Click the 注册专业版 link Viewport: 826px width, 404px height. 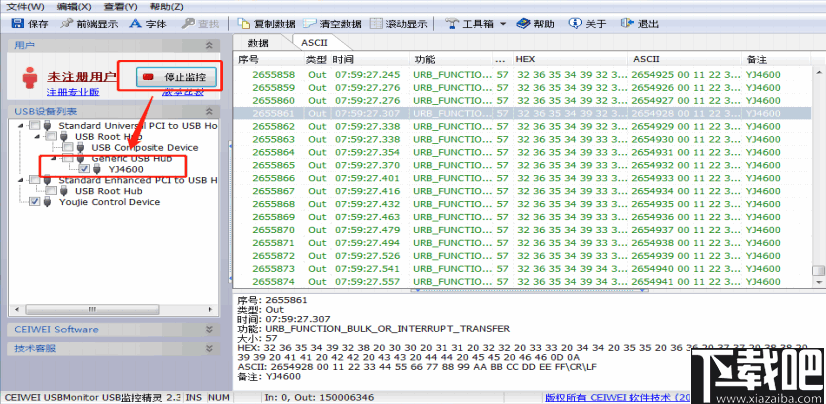pyautogui.click(x=73, y=93)
